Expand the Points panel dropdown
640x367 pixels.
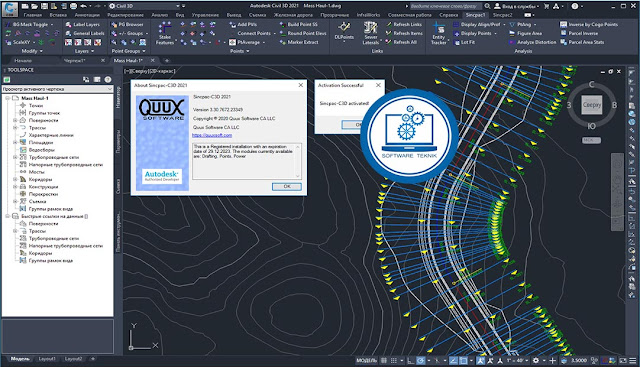(x=240, y=51)
